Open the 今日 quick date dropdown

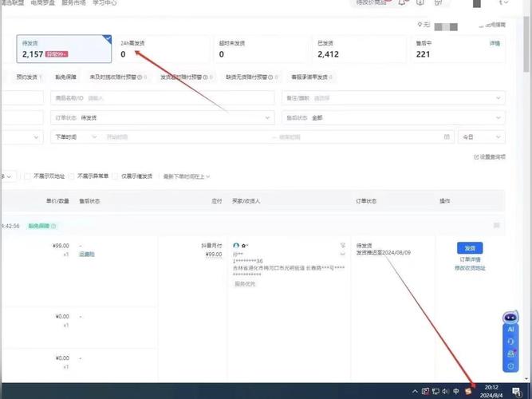pos(482,136)
